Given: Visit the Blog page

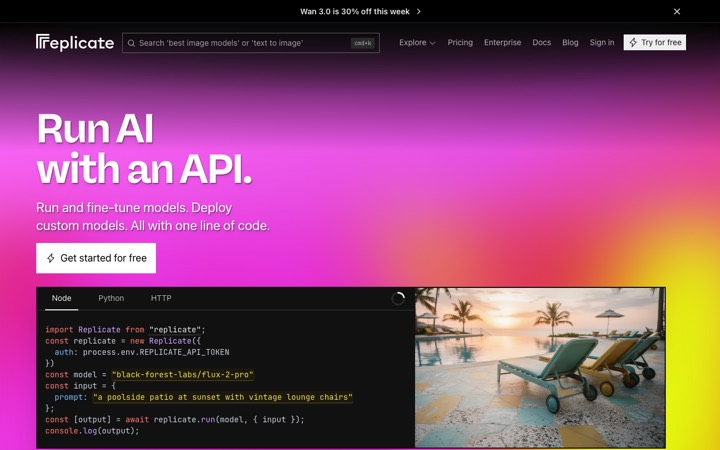Looking at the screenshot, I should [x=570, y=42].
